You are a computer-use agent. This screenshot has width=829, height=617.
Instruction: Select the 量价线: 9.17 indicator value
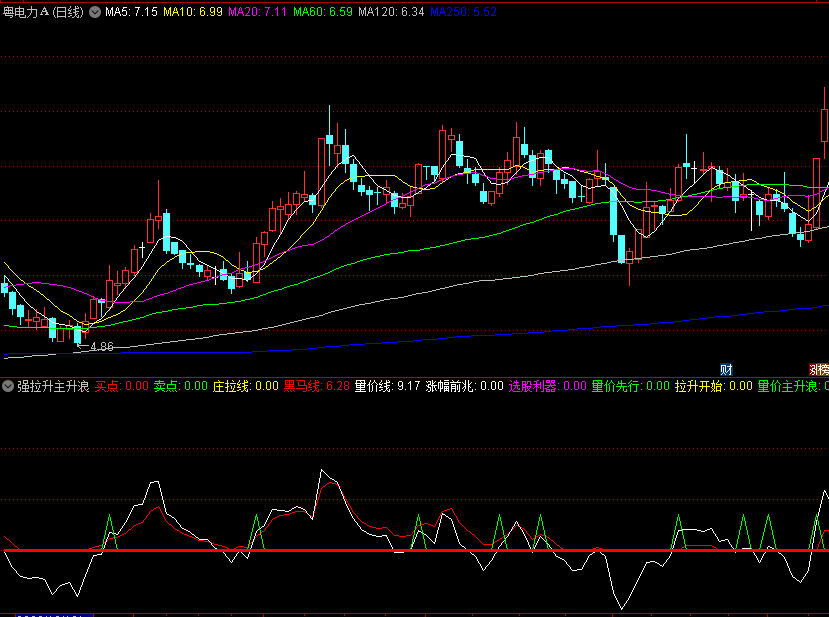[x=388, y=386]
